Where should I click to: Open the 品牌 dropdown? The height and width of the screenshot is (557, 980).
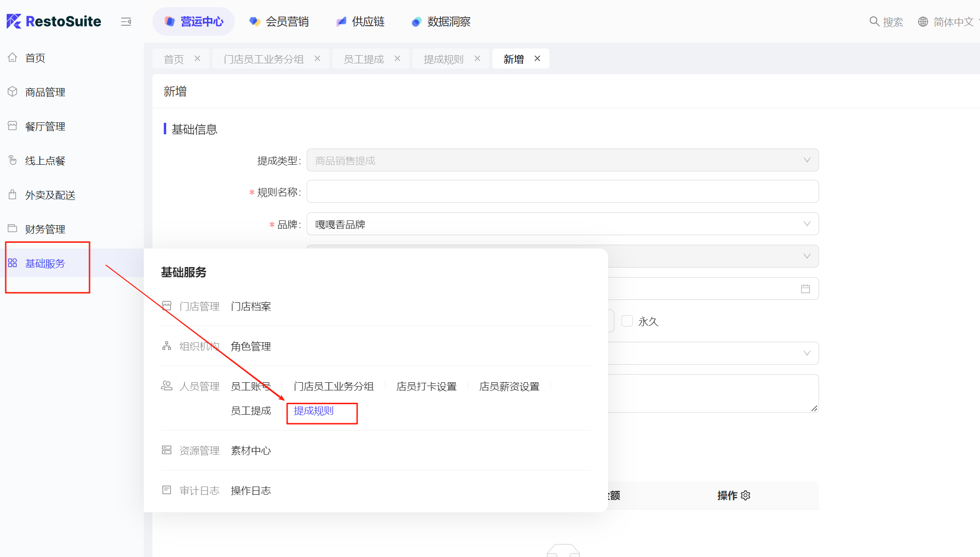[x=562, y=224]
